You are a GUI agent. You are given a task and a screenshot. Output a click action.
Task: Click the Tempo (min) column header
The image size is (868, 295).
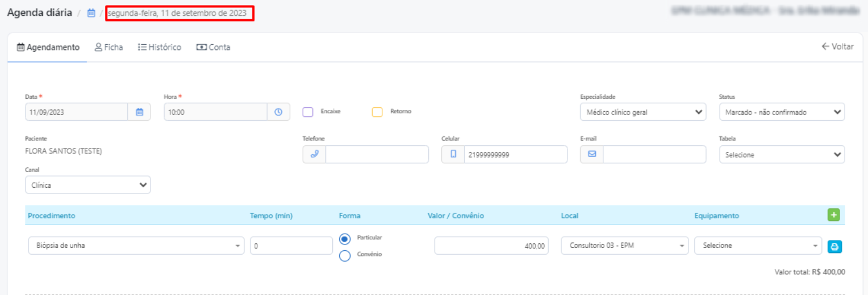[272, 216]
